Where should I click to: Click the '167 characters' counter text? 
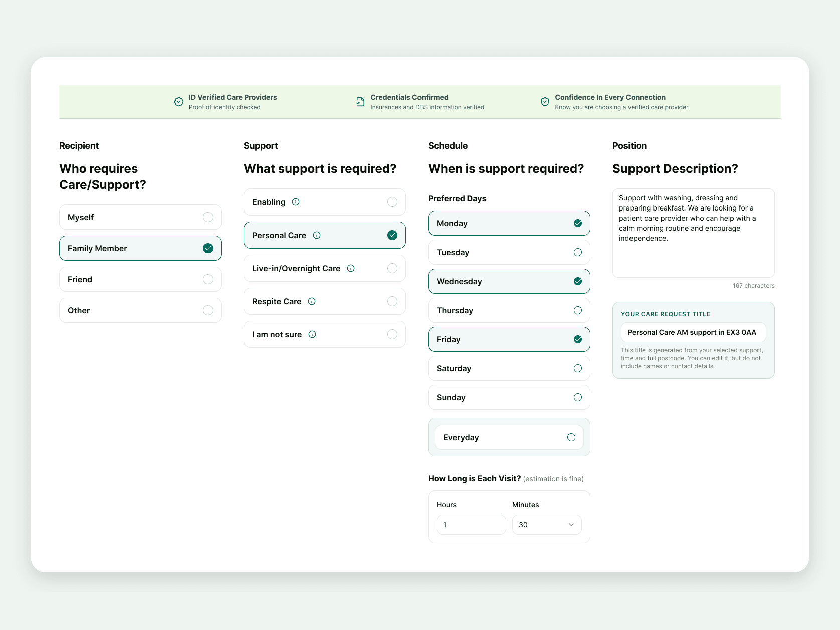pos(754,286)
